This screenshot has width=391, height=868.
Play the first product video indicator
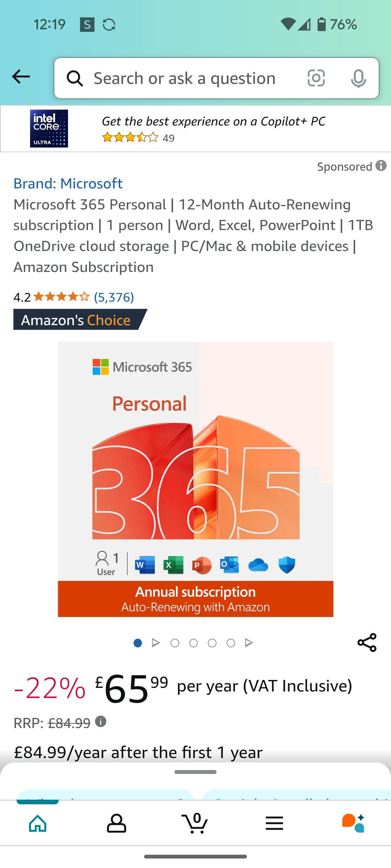pos(156,643)
